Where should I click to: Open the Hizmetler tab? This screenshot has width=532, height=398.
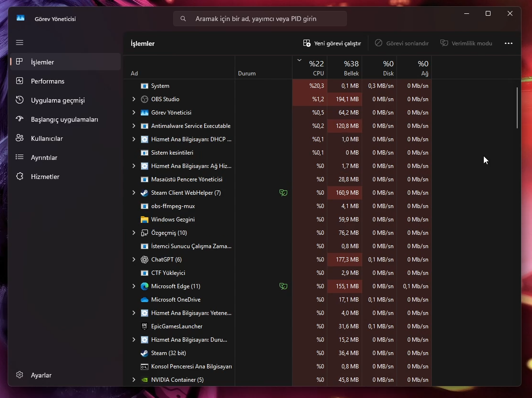tap(65, 177)
